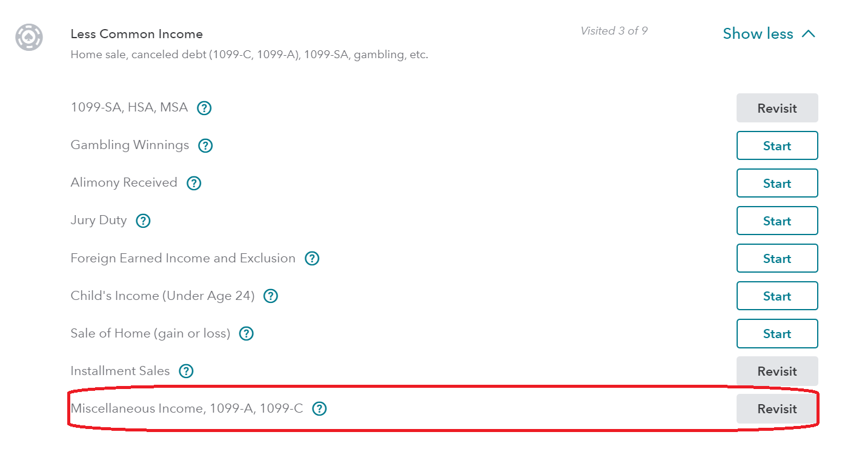868x449 pixels.
Task: Click the chevron arrow beside Show less
Action: pyautogui.click(x=809, y=34)
